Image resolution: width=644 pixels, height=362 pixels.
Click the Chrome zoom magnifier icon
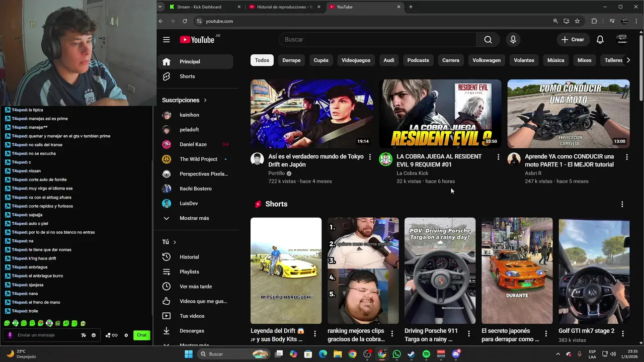coord(555,21)
